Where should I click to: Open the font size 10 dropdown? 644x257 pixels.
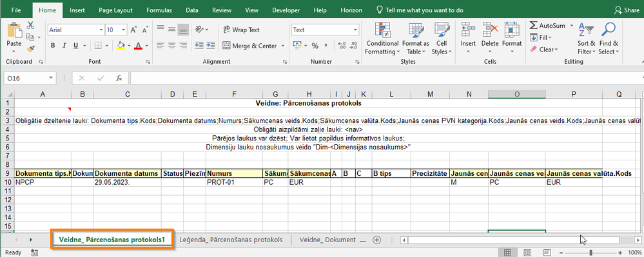click(124, 30)
